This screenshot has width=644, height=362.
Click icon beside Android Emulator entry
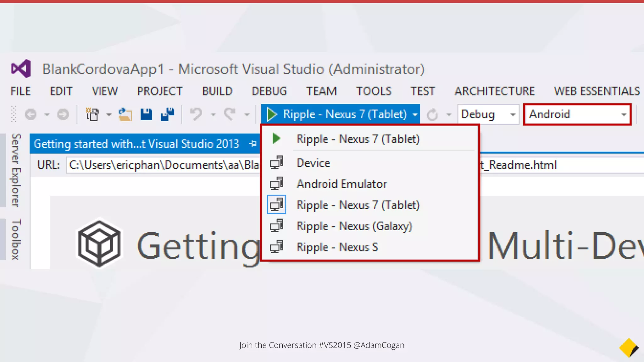click(277, 184)
